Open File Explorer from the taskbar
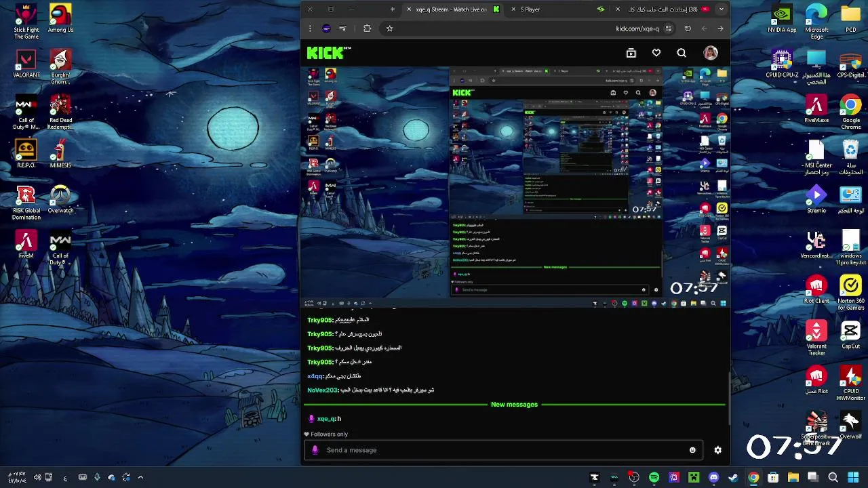868x488 pixels. pos(793,478)
